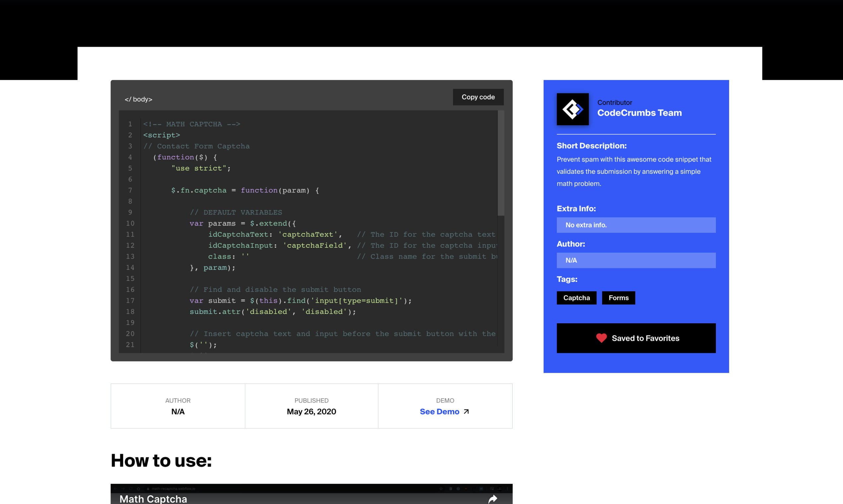Click the arrow icon next to See Demo
The height and width of the screenshot is (504, 843).
click(x=466, y=411)
